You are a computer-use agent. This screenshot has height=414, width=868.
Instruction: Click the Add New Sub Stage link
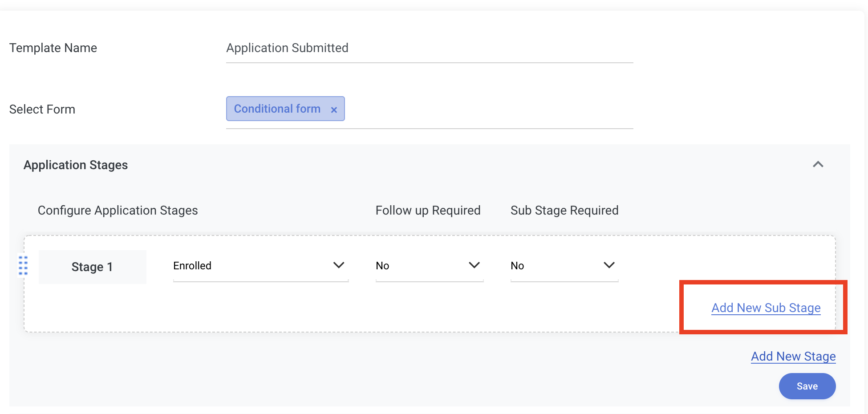(766, 308)
